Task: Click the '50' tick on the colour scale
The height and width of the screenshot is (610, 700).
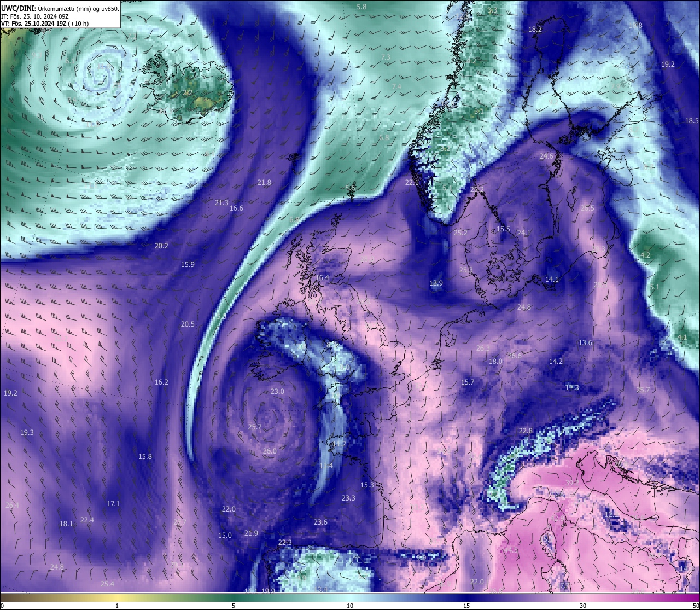Action: tap(696, 606)
